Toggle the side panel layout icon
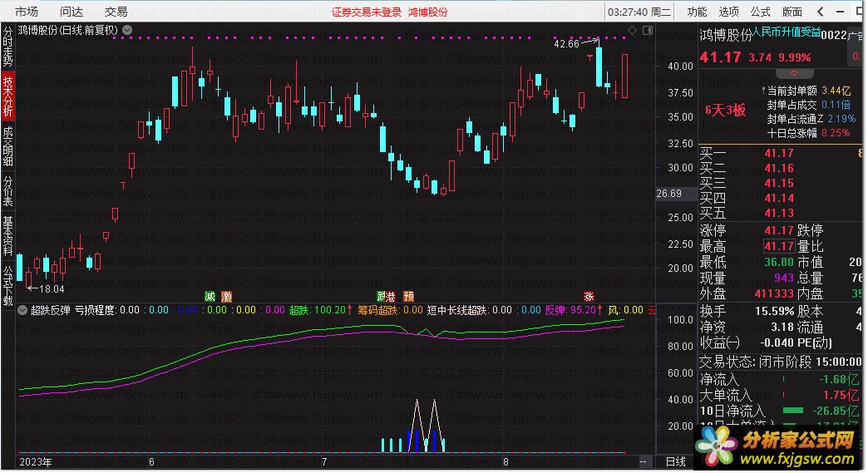Screen dimensions: 868x473 tap(647, 30)
